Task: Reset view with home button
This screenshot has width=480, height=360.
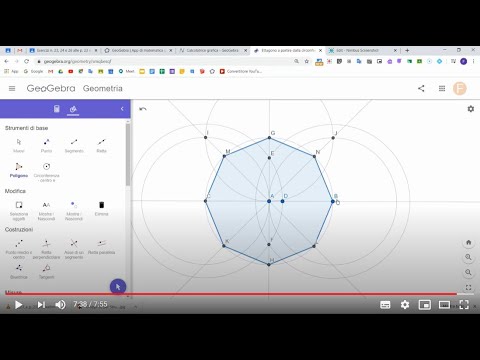Action: click(x=468, y=242)
